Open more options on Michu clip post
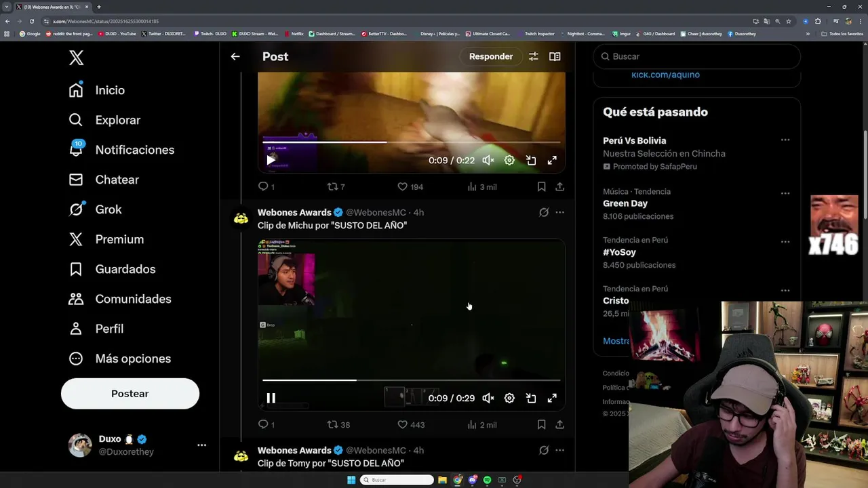The image size is (868, 488). [559, 212]
